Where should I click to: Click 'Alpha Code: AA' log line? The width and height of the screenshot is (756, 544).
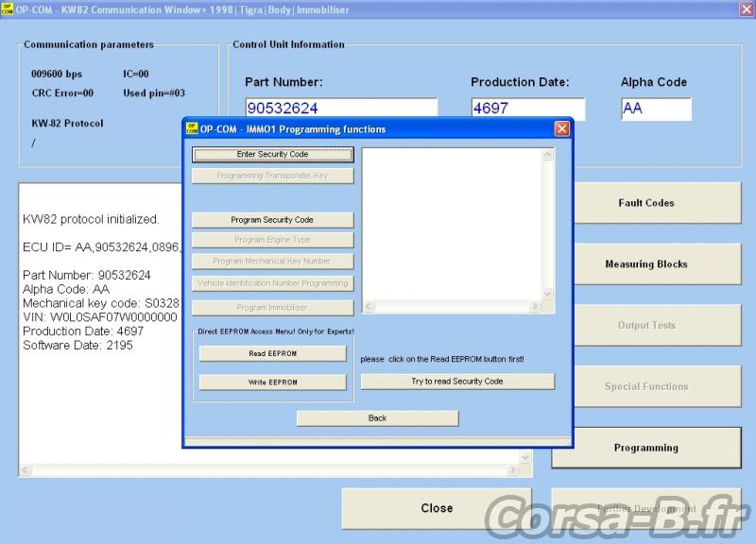[66, 289]
